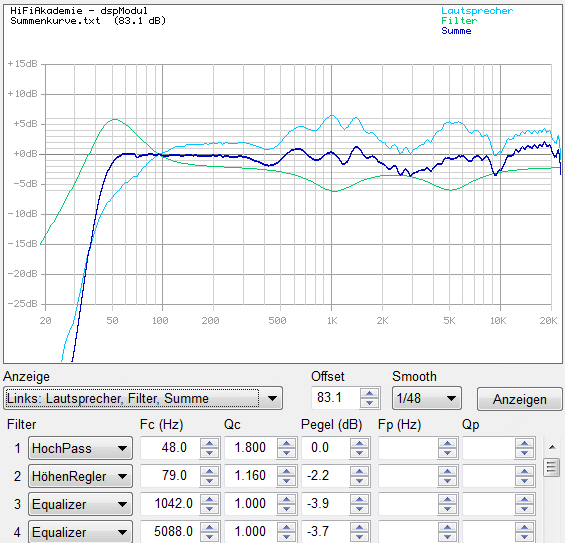The image size is (565, 543).
Task: Increase filter 2 Qp value up arrow
Action: pos(524,471)
